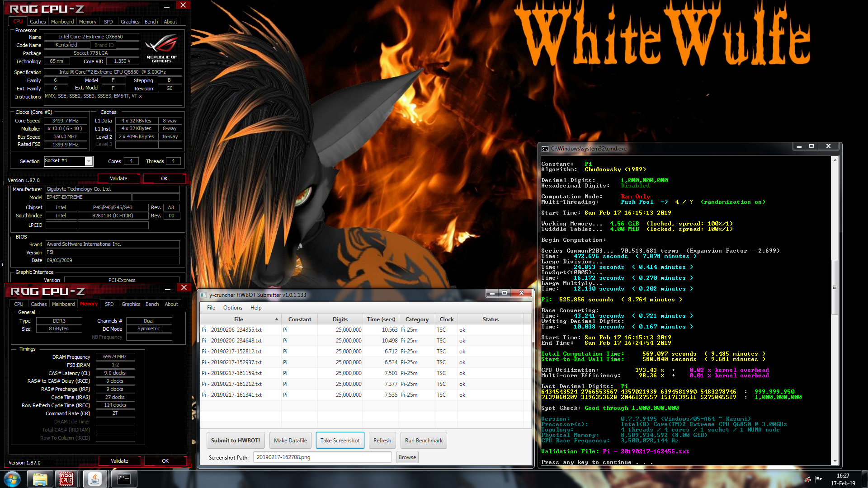Image resolution: width=868 pixels, height=488 pixels.
Task: Click the Intel Core 2 Extreme QX6850 name field
Action: pyautogui.click(x=90, y=37)
